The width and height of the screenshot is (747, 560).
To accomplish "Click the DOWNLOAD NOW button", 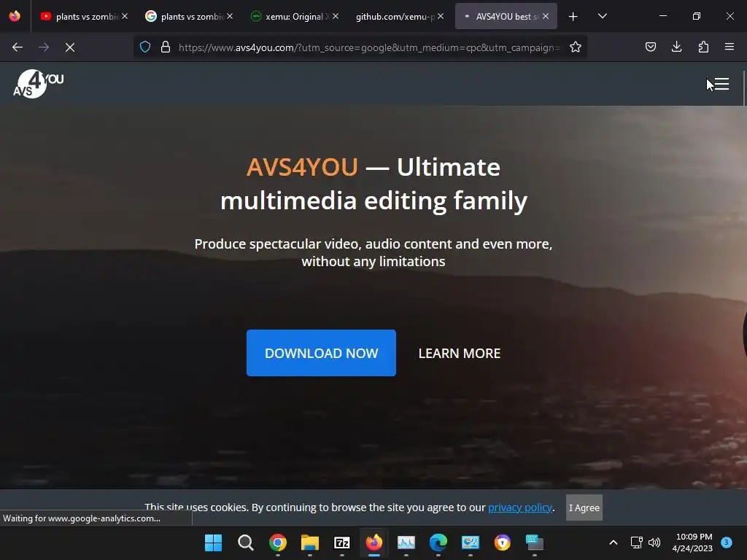I will pos(321,353).
